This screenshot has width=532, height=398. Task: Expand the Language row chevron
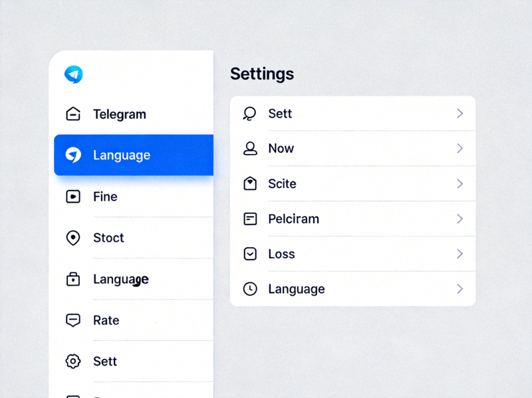tap(460, 289)
